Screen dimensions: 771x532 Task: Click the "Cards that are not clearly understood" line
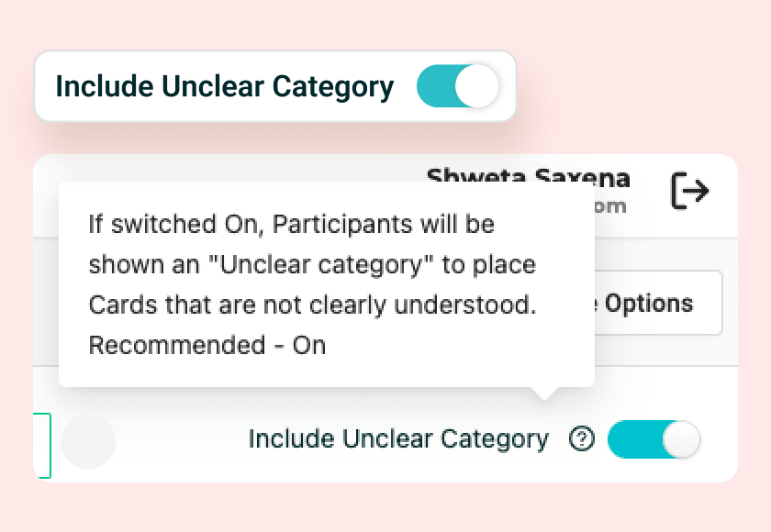coord(312,305)
